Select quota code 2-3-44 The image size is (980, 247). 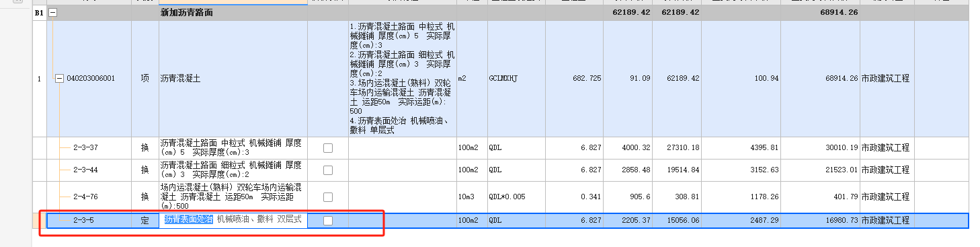[85, 170]
